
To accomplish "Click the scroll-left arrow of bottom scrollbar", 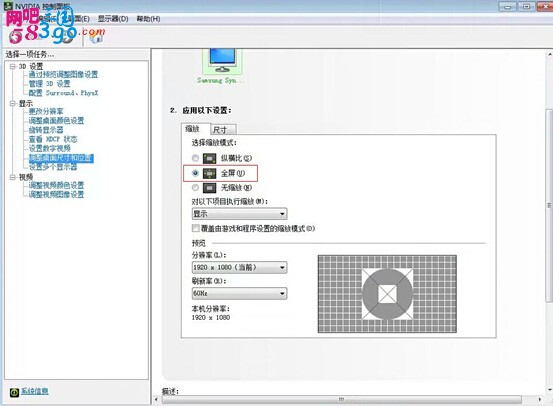I will (x=156, y=400).
